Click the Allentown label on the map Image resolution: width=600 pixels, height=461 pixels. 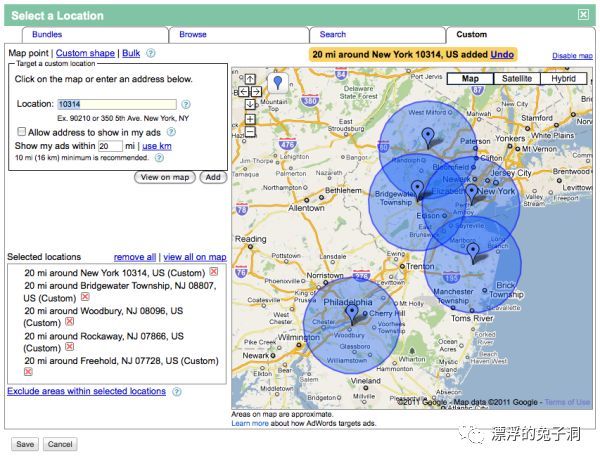[307, 208]
